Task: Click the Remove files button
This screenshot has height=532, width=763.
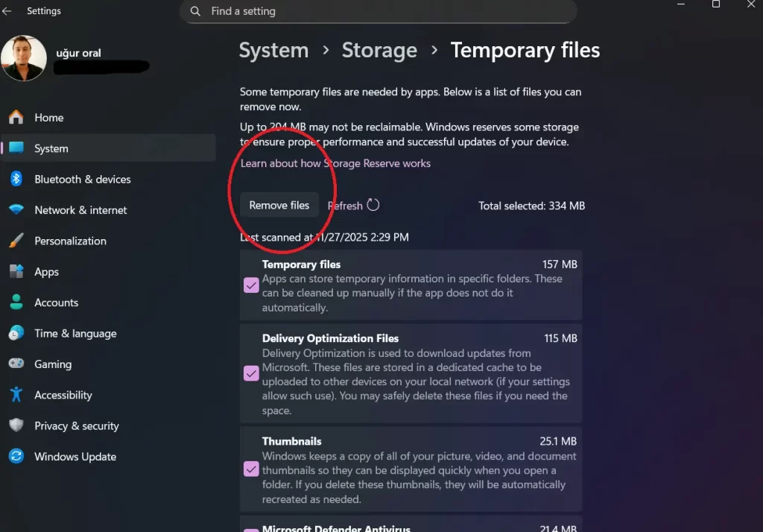Action: (279, 205)
